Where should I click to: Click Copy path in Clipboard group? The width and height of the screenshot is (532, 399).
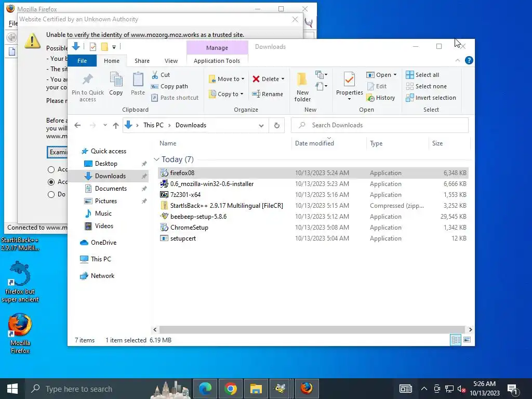(x=169, y=86)
